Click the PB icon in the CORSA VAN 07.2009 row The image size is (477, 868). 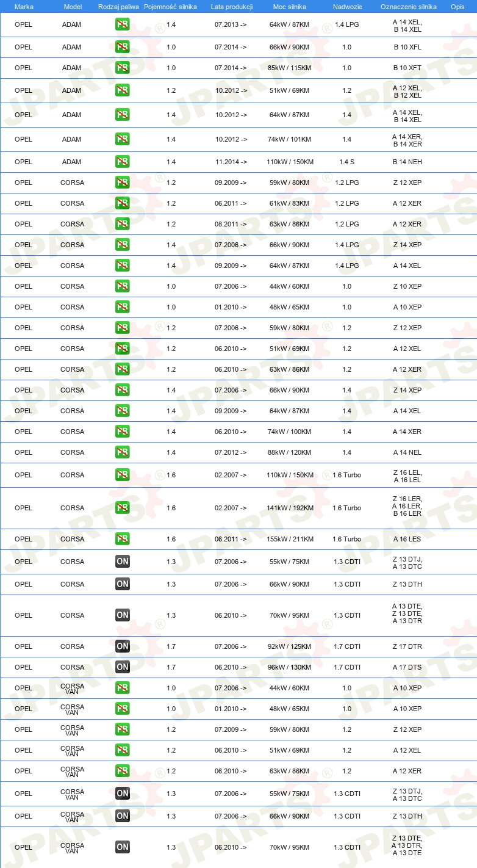pos(122,729)
